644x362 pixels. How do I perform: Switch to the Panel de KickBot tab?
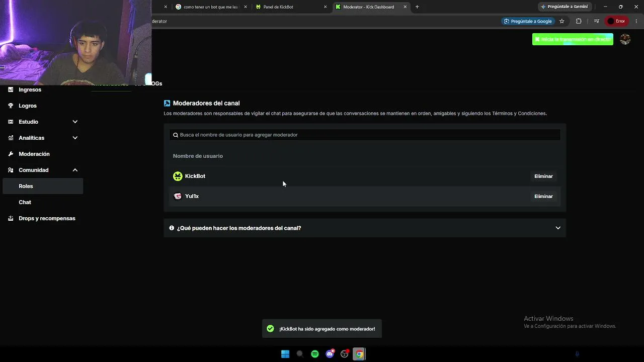(x=290, y=7)
